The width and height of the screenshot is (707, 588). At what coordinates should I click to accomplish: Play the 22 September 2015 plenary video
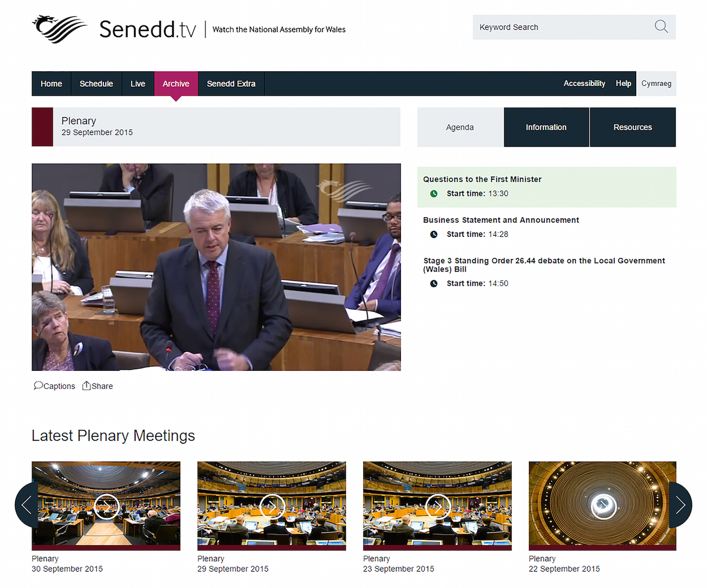pos(603,506)
